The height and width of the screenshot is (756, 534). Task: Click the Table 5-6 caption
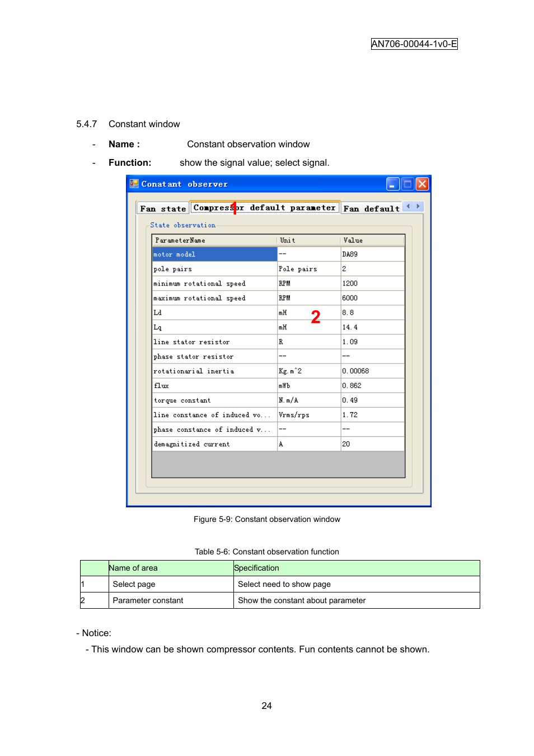(x=267, y=552)
